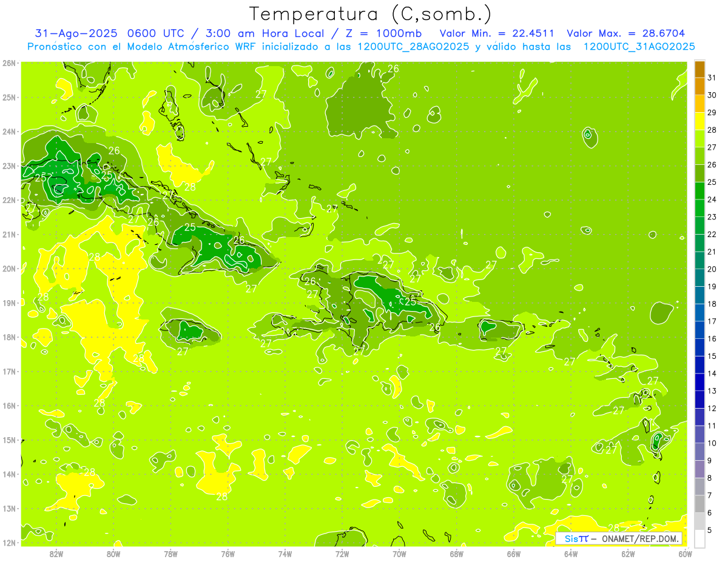Click the colorbar legend value 17
This screenshot has width=728, height=562.
[712, 321]
